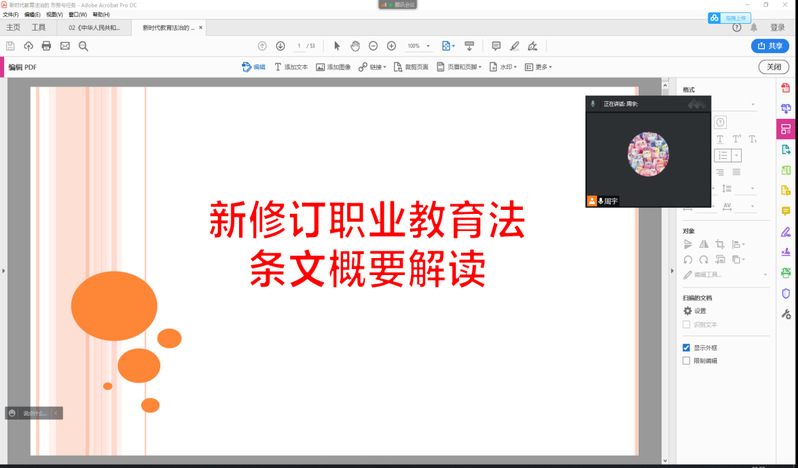The width and height of the screenshot is (798, 468).
Task: Toggle the 识别文本 checkbox
Action: point(686,324)
